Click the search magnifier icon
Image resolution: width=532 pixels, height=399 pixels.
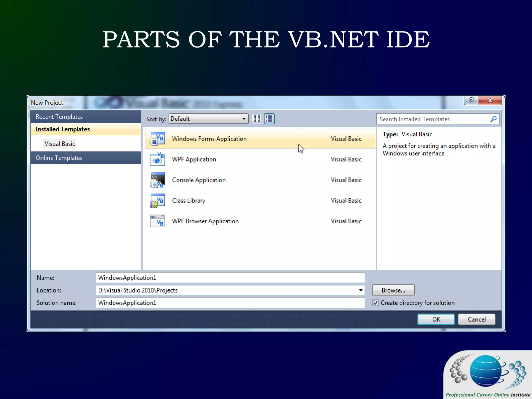click(x=493, y=119)
